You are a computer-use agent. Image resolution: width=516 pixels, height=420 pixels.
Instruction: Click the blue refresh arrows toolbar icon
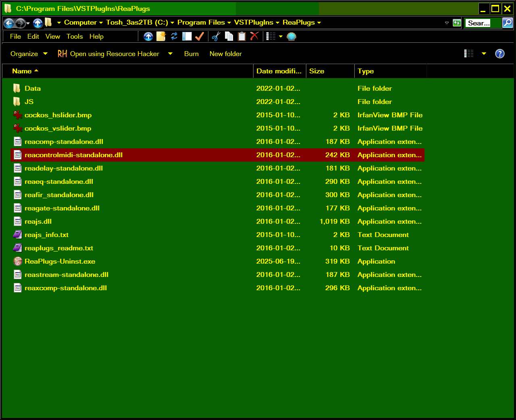174,36
